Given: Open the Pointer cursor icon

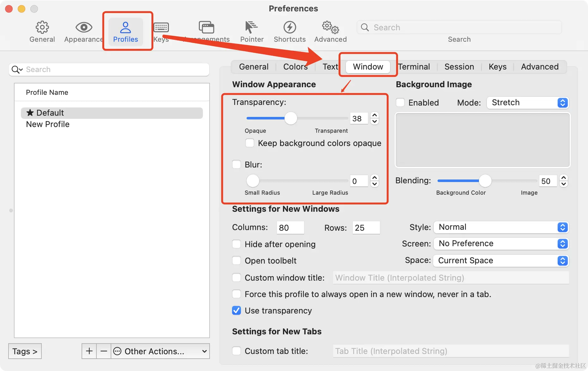Looking at the screenshot, I should point(252,27).
